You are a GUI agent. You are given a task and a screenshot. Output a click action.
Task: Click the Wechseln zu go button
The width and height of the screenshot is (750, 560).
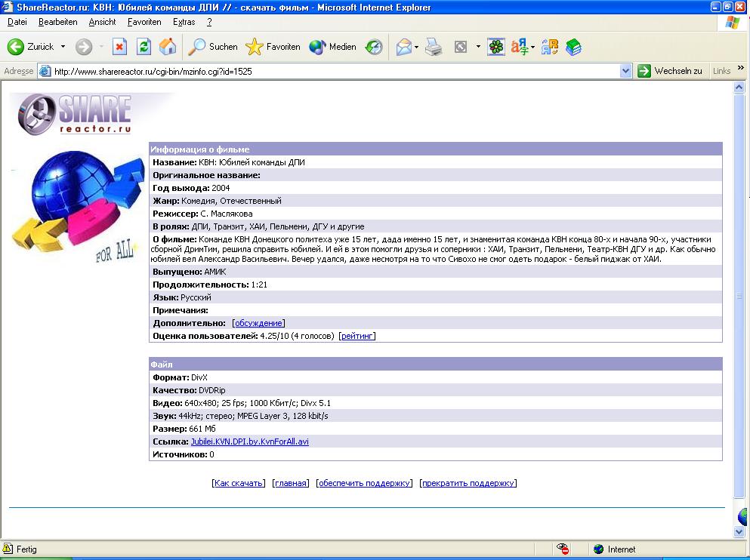click(x=670, y=71)
